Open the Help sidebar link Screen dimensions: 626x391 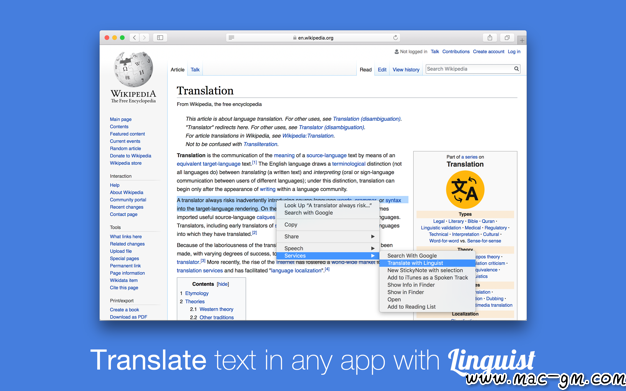pyautogui.click(x=115, y=185)
